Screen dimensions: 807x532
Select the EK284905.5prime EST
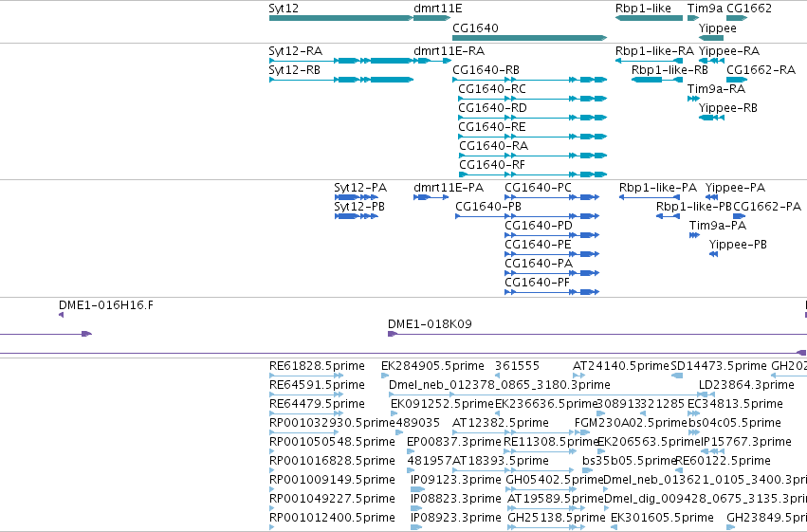point(385,376)
